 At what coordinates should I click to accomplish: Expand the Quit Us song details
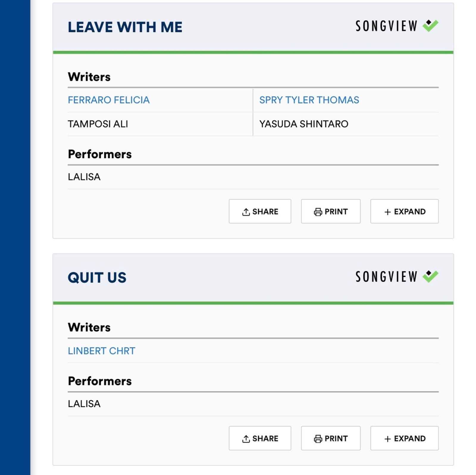[404, 438]
